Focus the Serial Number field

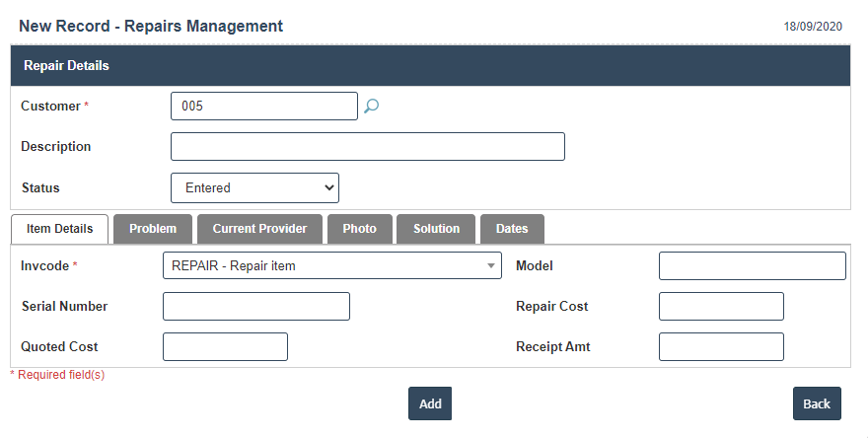click(255, 307)
